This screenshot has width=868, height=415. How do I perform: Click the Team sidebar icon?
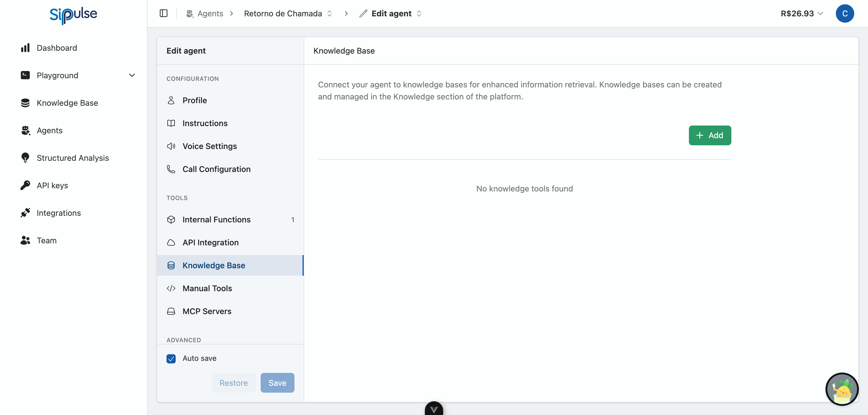coord(25,240)
